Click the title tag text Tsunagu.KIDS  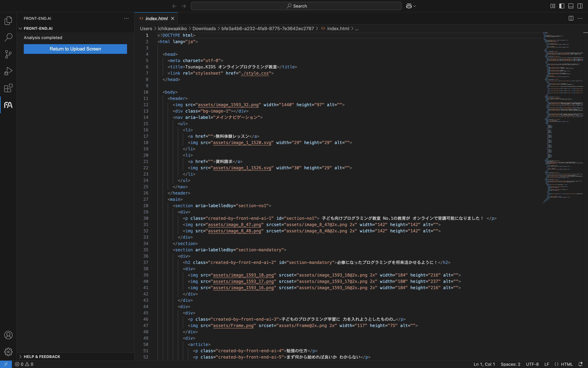200,67
